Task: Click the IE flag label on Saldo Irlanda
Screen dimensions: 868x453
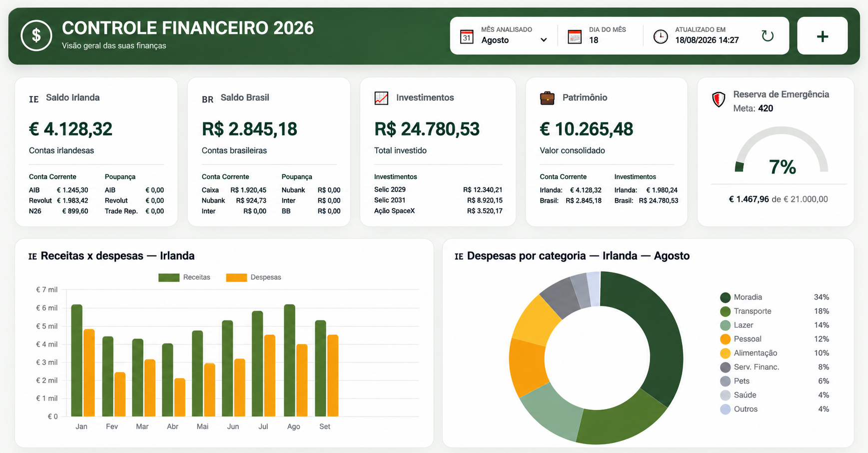Action: (x=33, y=99)
